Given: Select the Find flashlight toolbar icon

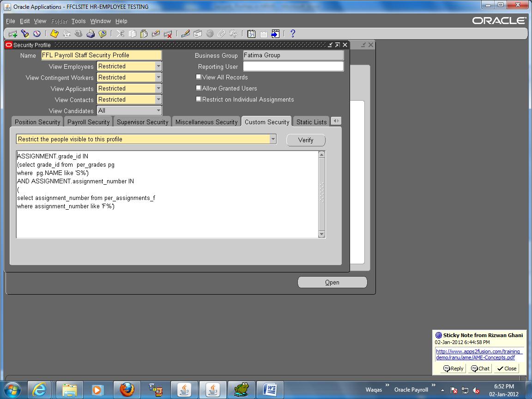Looking at the screenshot, I should [x=24, y=34].
